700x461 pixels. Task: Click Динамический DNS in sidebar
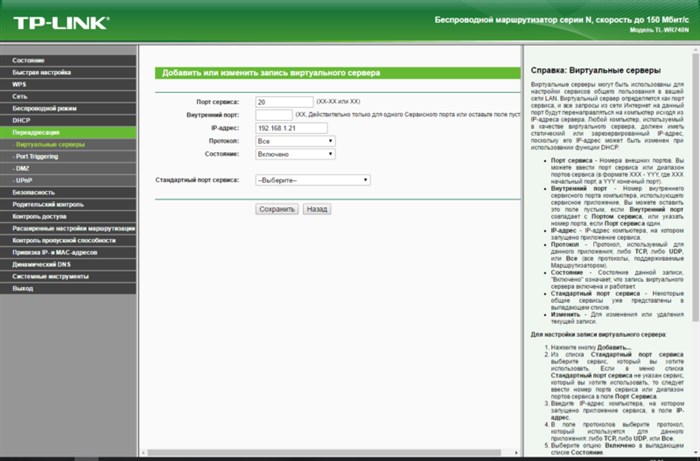[x=68, y=265]
